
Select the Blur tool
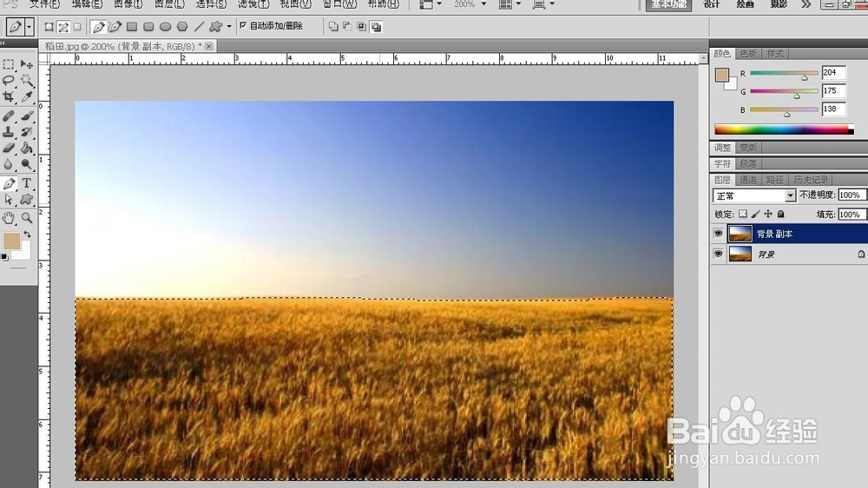pos(9,164)
